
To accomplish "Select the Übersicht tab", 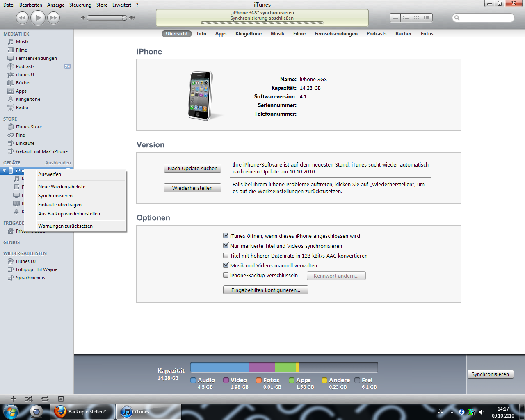I will 177,34.
